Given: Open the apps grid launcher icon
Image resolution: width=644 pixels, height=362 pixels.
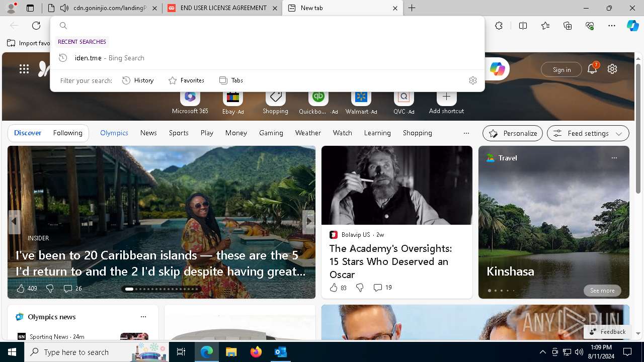Looking at the screenshot, I should pos(24,69).
